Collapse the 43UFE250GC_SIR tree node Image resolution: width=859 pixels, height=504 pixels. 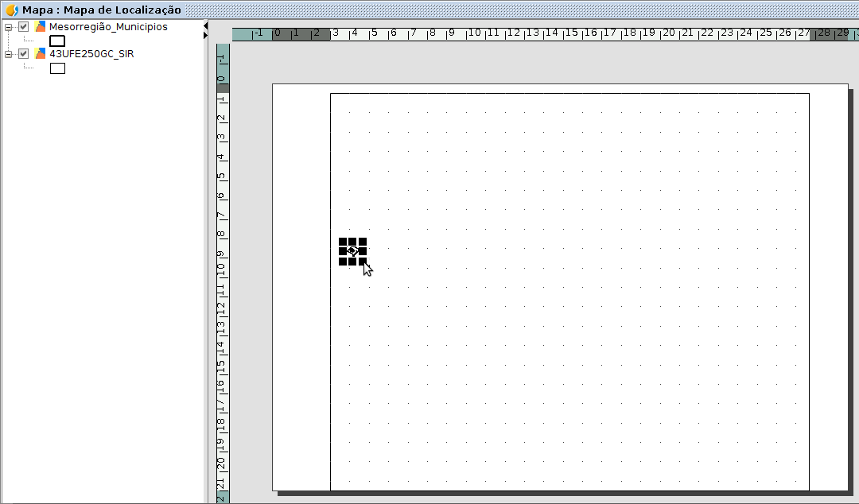coord(9,54)
